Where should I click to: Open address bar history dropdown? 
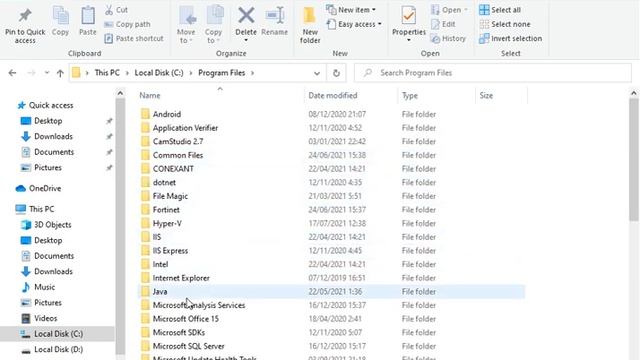317,73
